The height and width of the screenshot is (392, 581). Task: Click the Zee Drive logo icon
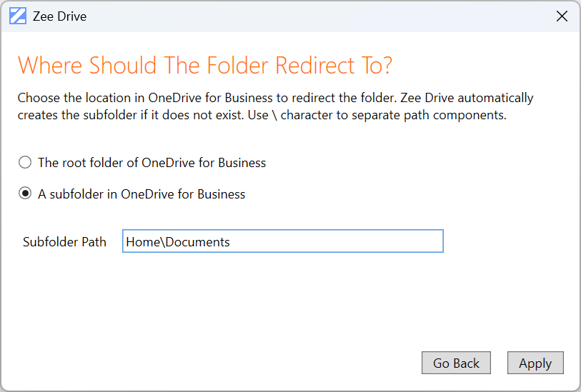coord(18,16)
